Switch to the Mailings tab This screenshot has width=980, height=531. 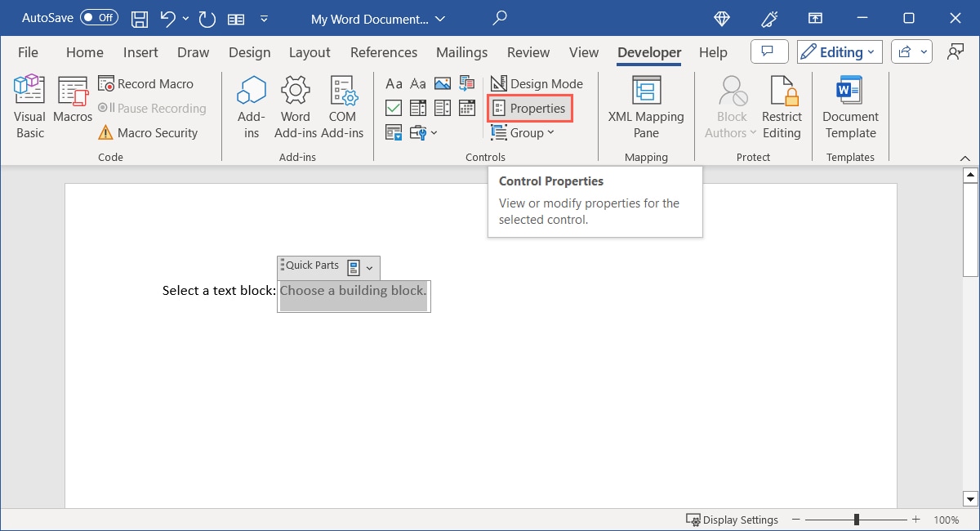pyautogui.click(x=461, y=51)
